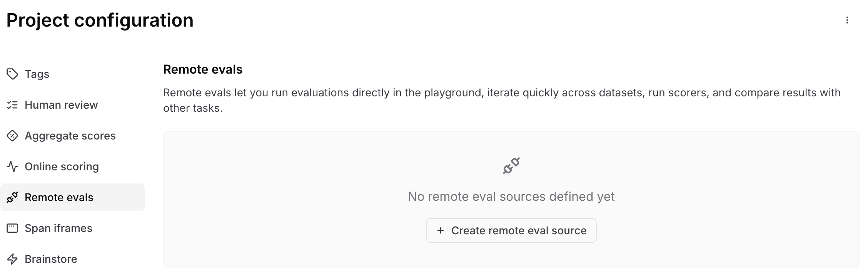Viewport: 868px width, 279px height.
Task: Click the Aggregate scores diamond icon
Action: tap(12, 135)
